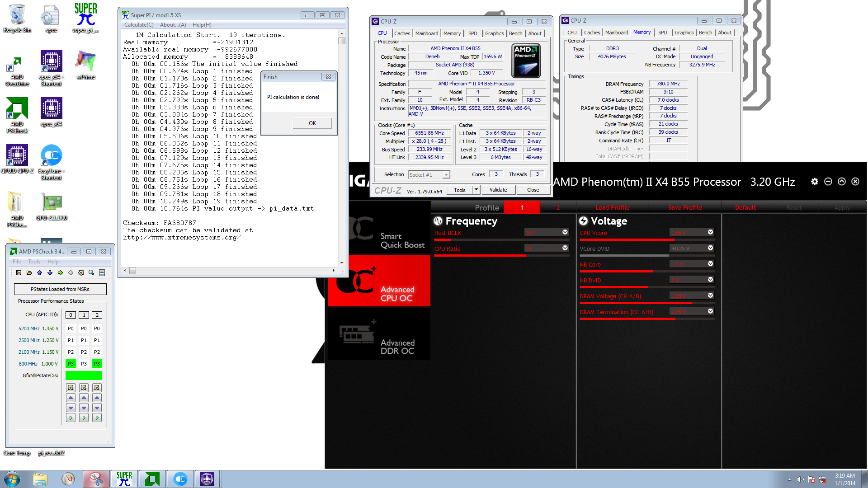Expand the VCore DVID dropdown
The image size is (868, 488).
[710, 248]
